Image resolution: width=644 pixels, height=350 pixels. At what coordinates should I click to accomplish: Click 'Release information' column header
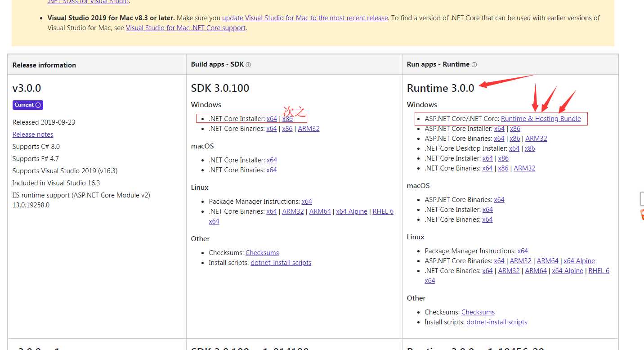44,65
